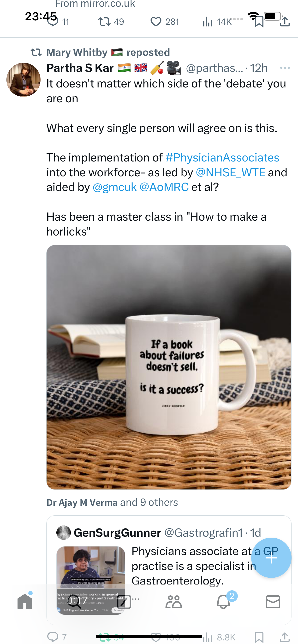Image resolution: width=298 pixels, height=644 pixels.
Task: Open the @gmcuk mention
Action: coord(114,187)
